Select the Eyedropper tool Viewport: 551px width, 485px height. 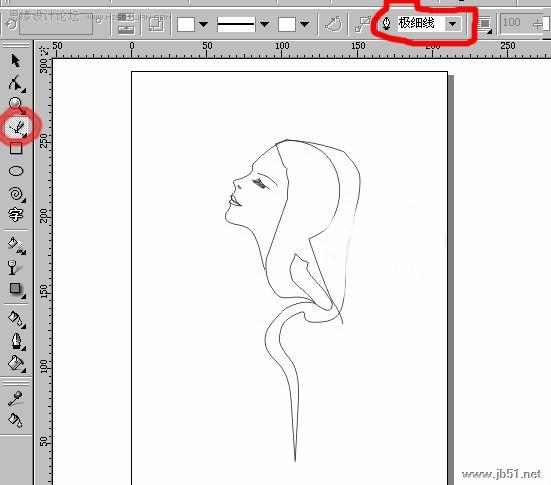[x=15, y=398]
